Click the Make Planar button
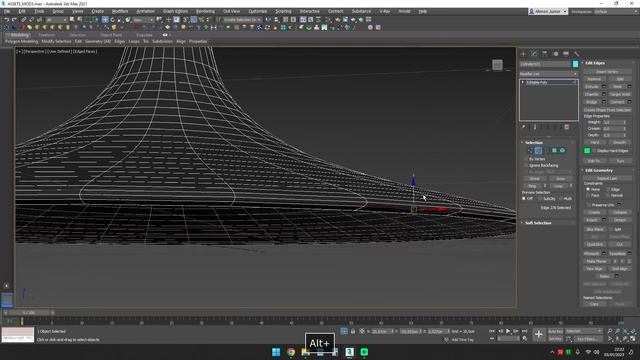 point(596,261)
